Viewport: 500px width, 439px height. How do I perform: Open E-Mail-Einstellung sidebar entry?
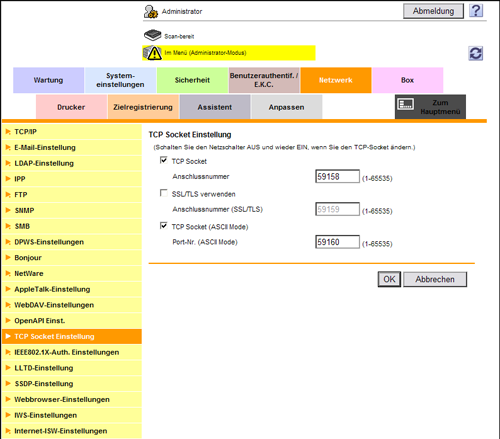coord(72,148)
